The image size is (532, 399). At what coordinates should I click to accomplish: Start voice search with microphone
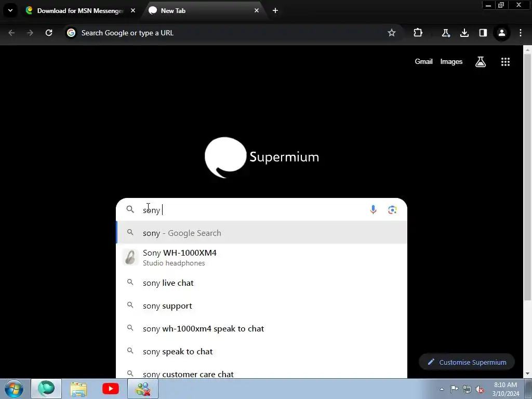[x=373, y=210]
